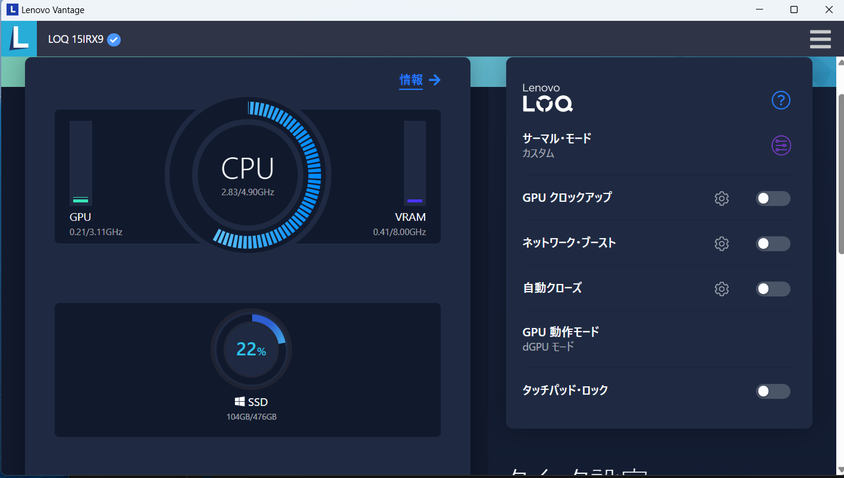Click the Windows logo beside SSD
844x478 pixels.
coord(240,402)
